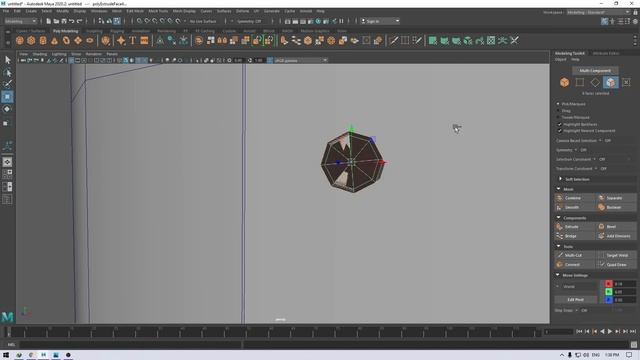
Task: Open the Mesh Tools menu
Action: coord(158,11)
